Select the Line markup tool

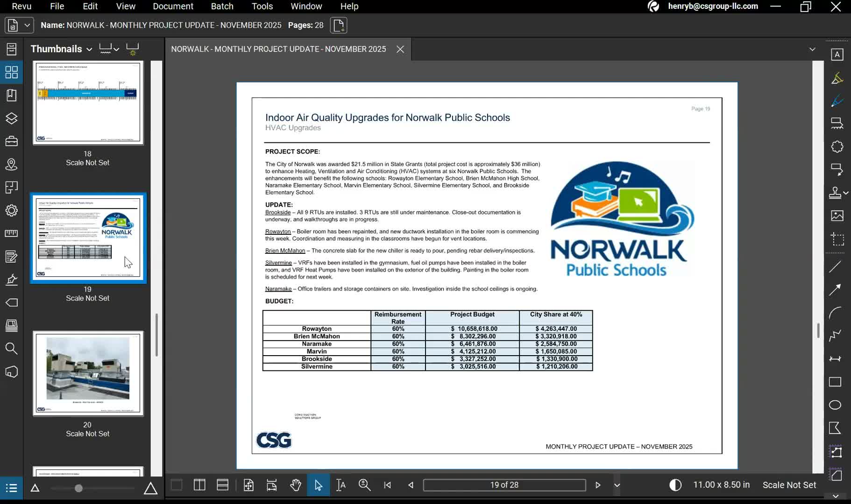coord(836,266)
